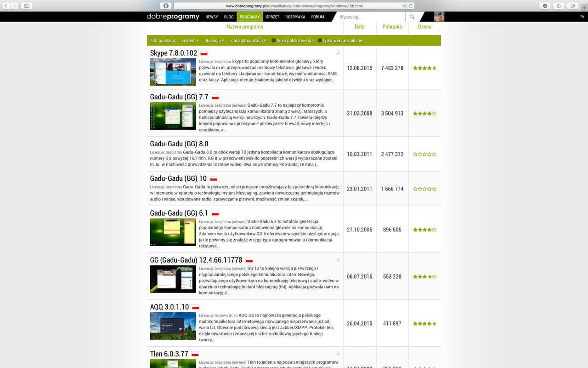
Task: Open the Safari share menu
Action: tap(559, 6)
